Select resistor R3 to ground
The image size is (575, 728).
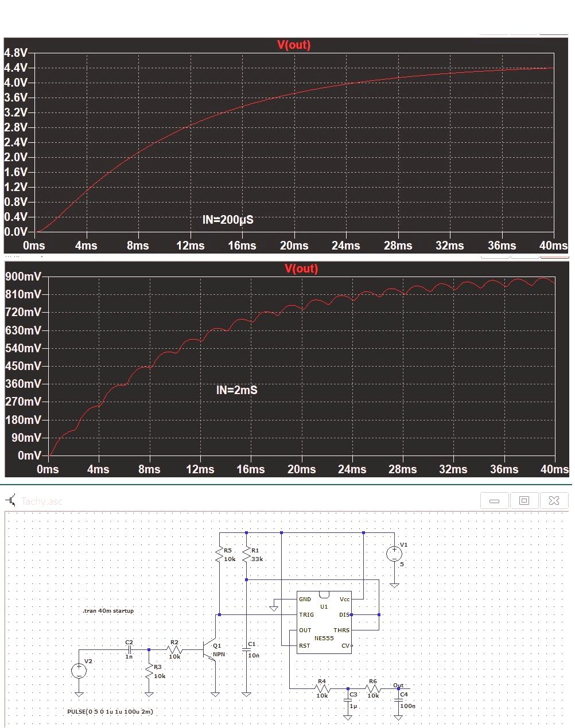[150, 671]
